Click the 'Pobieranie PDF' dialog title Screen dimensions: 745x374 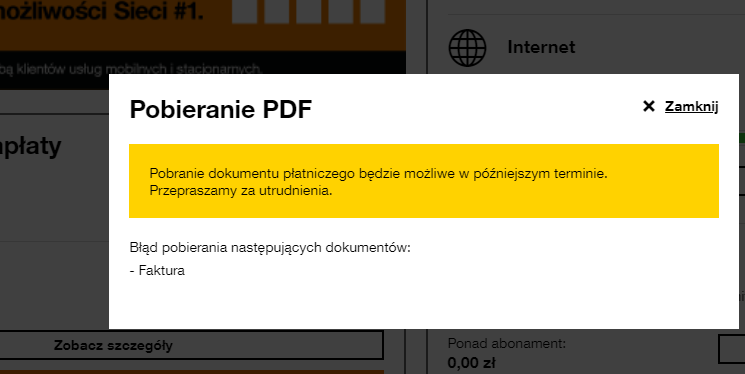[x=220, y=109]
